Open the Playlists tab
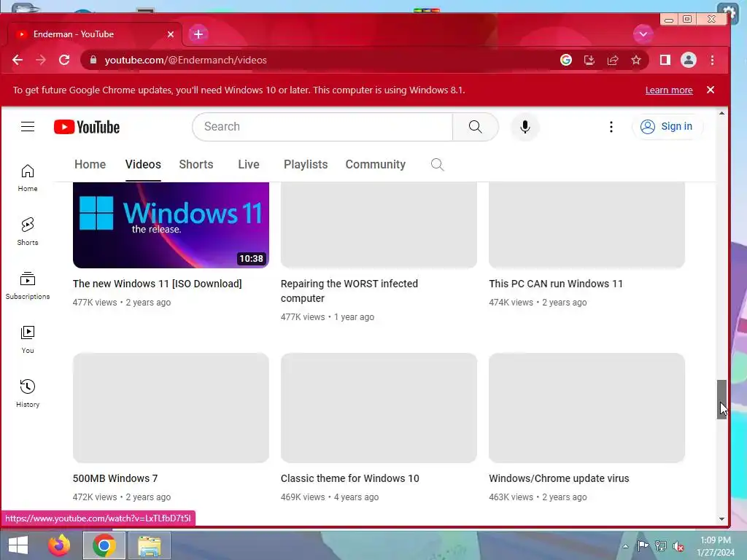 coord(306,164)
